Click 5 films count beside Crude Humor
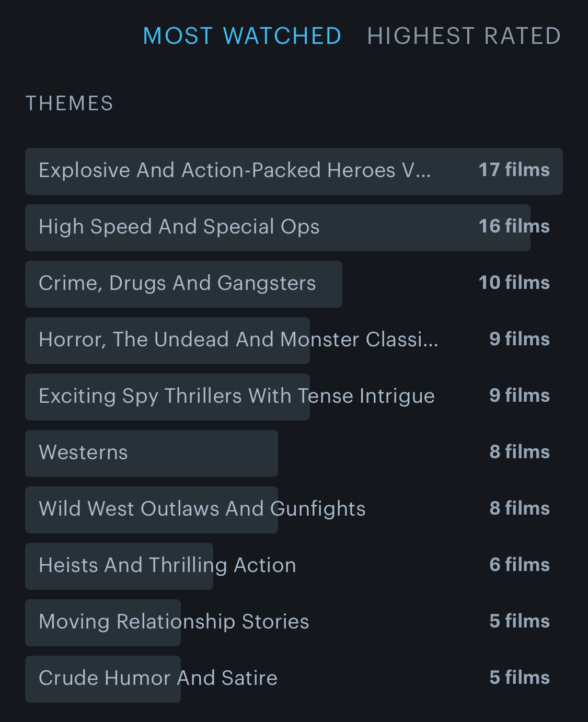The height and width of the screenshot is (722, 588). click(519, 678)
